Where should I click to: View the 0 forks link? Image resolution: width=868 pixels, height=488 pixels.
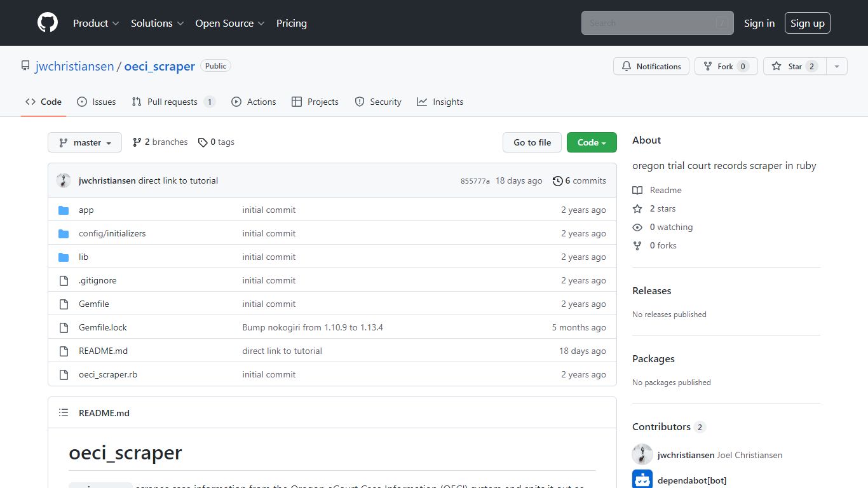654,245
